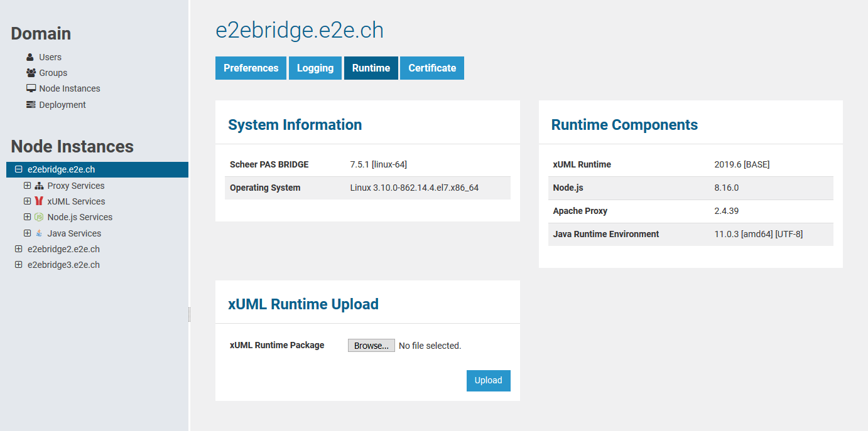Screen dimensions: 868x431
Task: Click the green Node.js Services icon
Action: pos(39,217)
